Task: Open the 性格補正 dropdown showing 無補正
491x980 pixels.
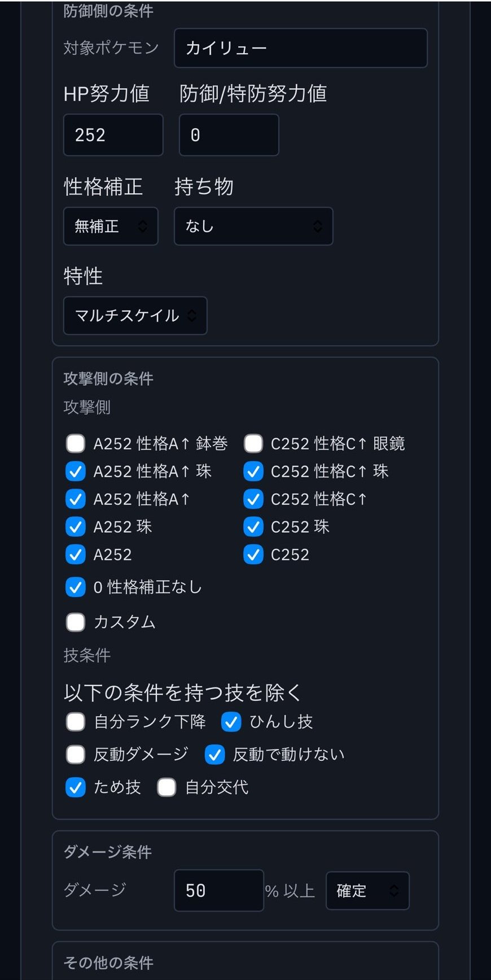Action: coord(110,226)
